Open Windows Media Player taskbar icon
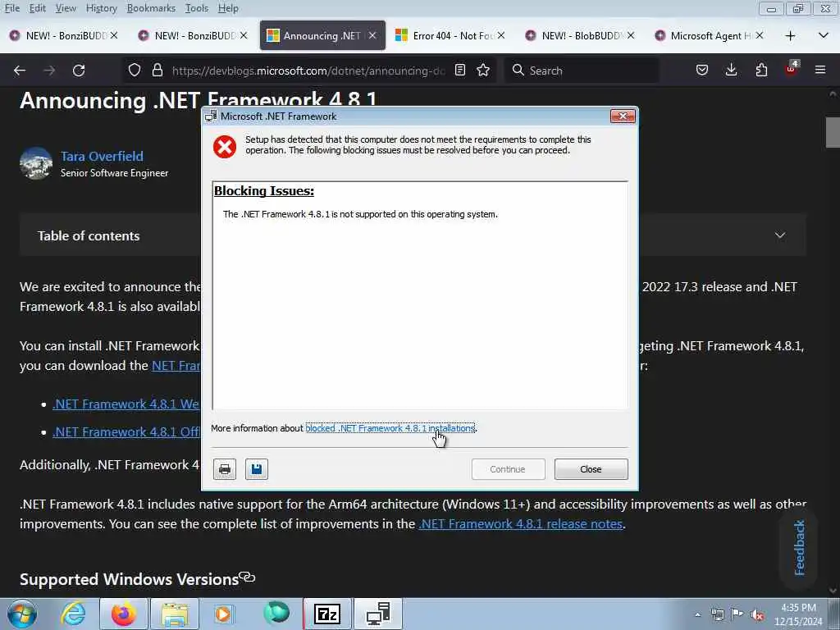Screen dimensions: 840x630 223,614
